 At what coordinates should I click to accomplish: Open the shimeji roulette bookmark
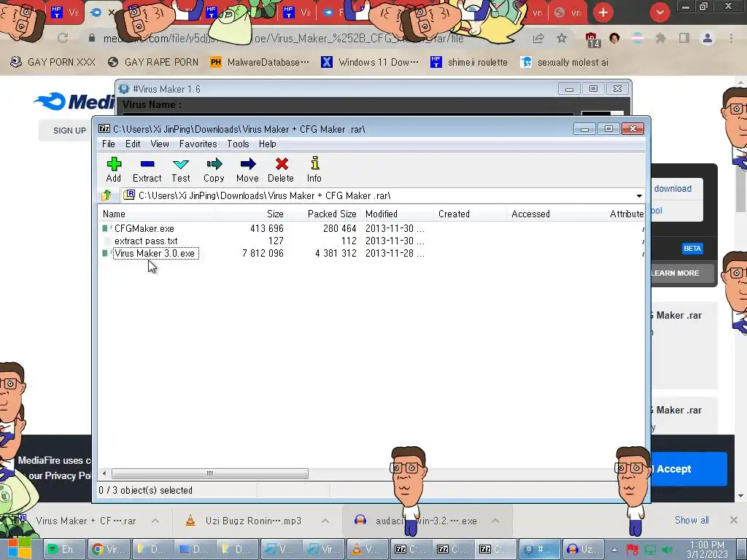(x=469, y=62)
